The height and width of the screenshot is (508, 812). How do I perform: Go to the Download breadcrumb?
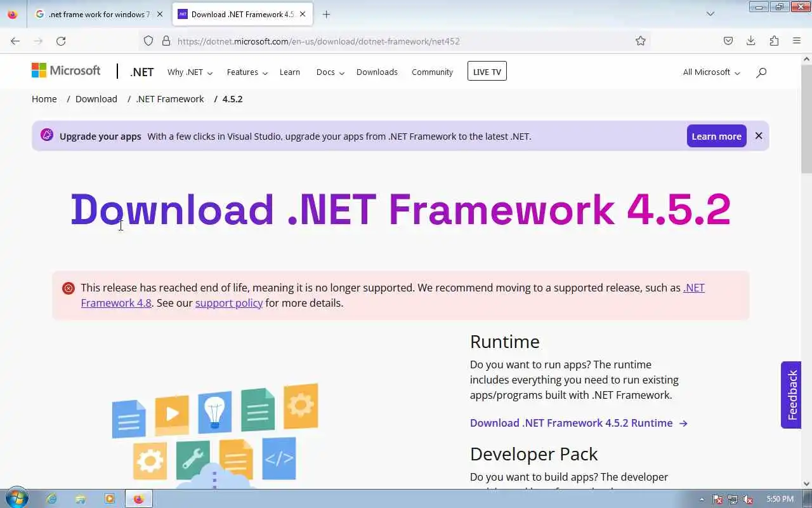(96, 99)
